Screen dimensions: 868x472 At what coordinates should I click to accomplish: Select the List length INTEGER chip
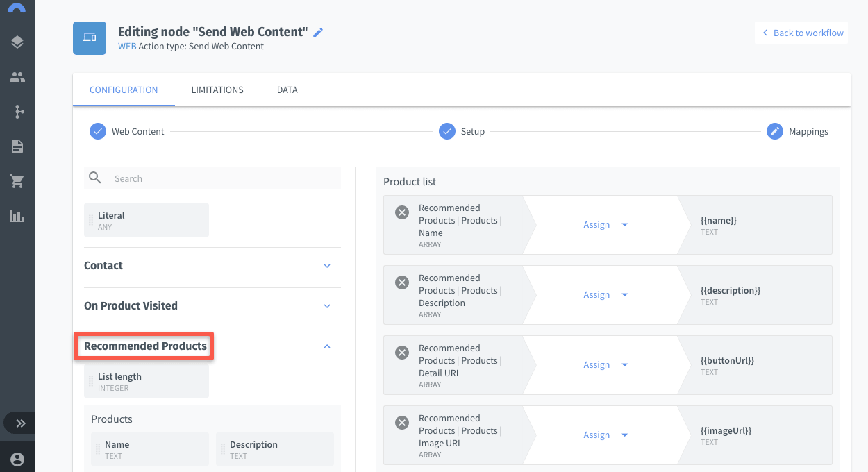tap(147, 381)
